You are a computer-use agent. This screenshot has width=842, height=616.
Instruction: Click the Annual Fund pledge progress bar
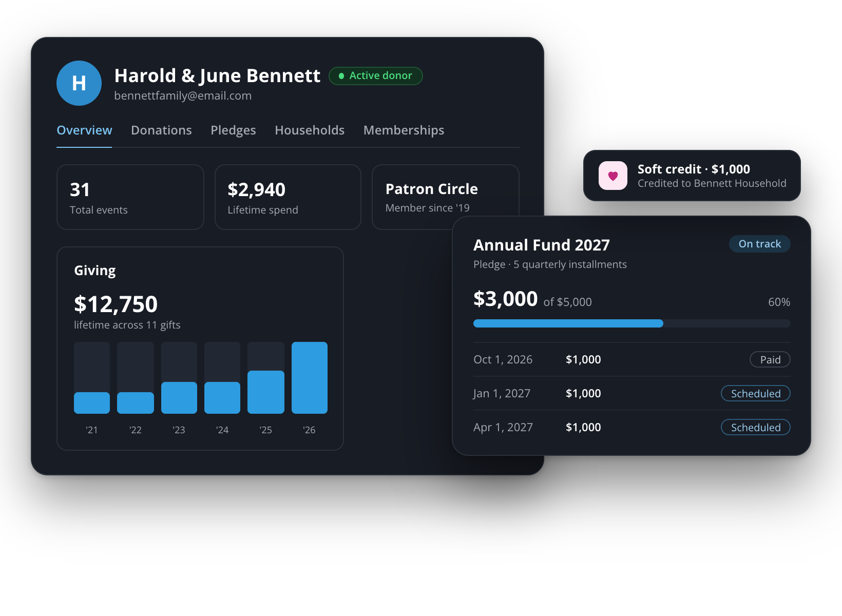click(632, 323)
